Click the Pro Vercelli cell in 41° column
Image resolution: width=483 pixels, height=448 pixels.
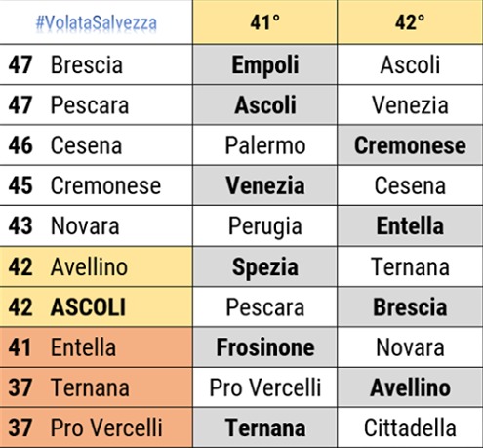[265, 387]
